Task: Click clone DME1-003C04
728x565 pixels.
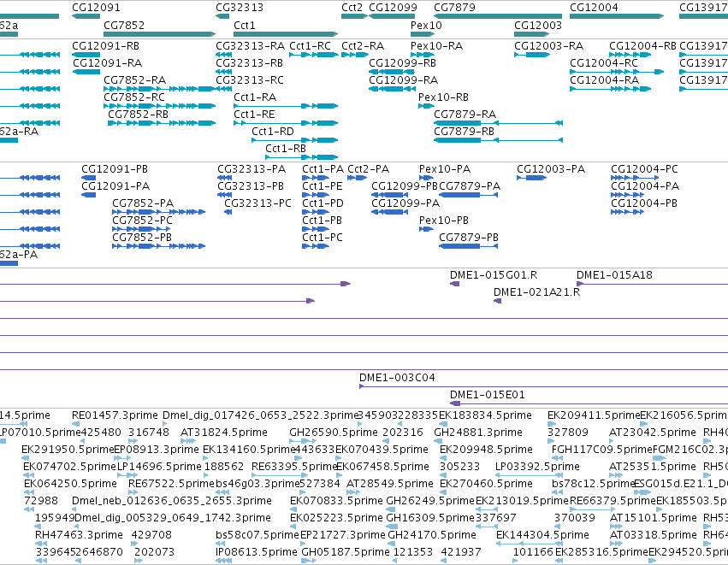Action: 397,378
